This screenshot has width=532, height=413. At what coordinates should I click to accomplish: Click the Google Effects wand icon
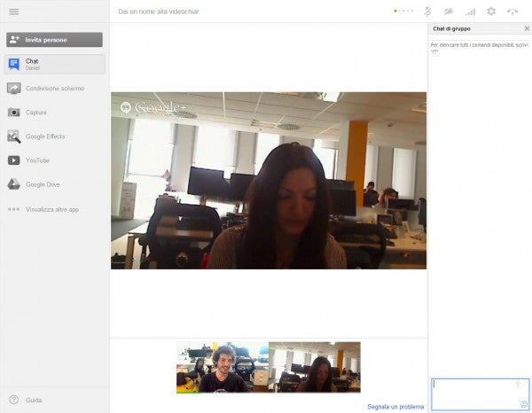14,136
